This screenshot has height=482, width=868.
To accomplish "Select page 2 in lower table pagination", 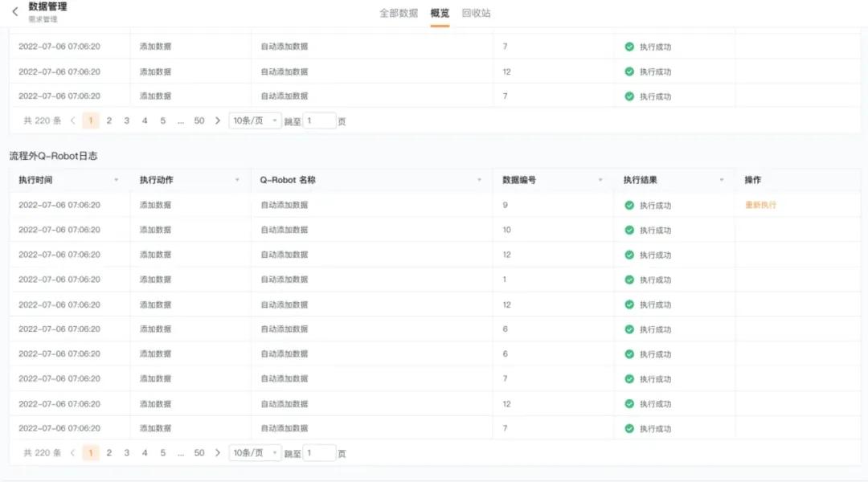I will tap(109, 452).
